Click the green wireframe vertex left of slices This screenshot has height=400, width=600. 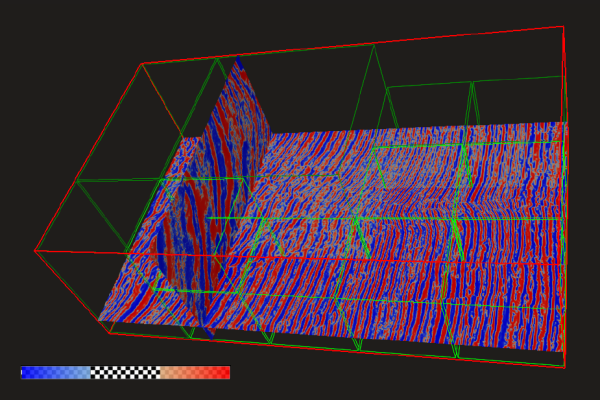point(76,181)
